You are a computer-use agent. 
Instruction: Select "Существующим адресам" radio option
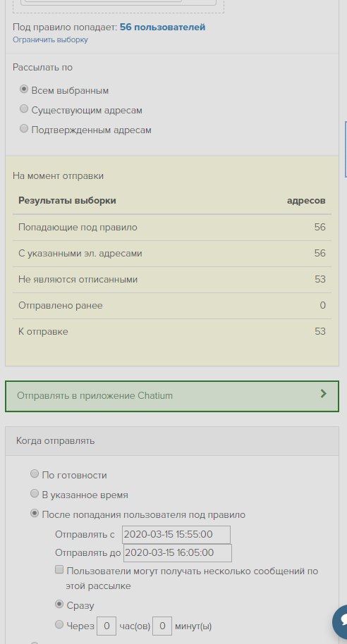(x=24, y=109)
